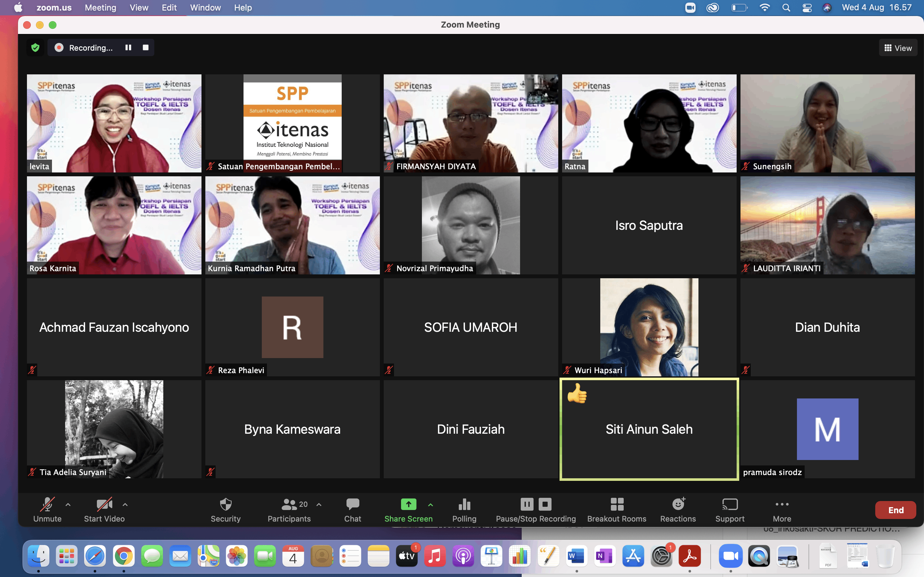The height and width of the screenshot is (577, 924).
Task: Open the View layout button
Action: tap(898, 48)
